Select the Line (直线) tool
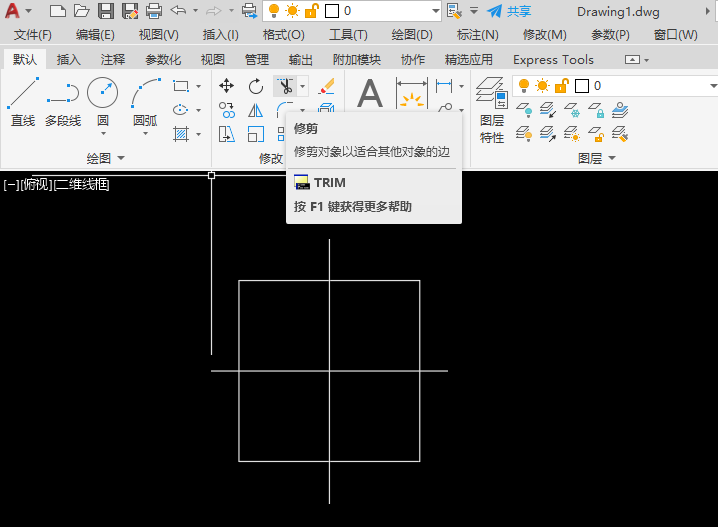Image resolution: width=718 pixels, height=527 pixels. [x=23, y=102]
